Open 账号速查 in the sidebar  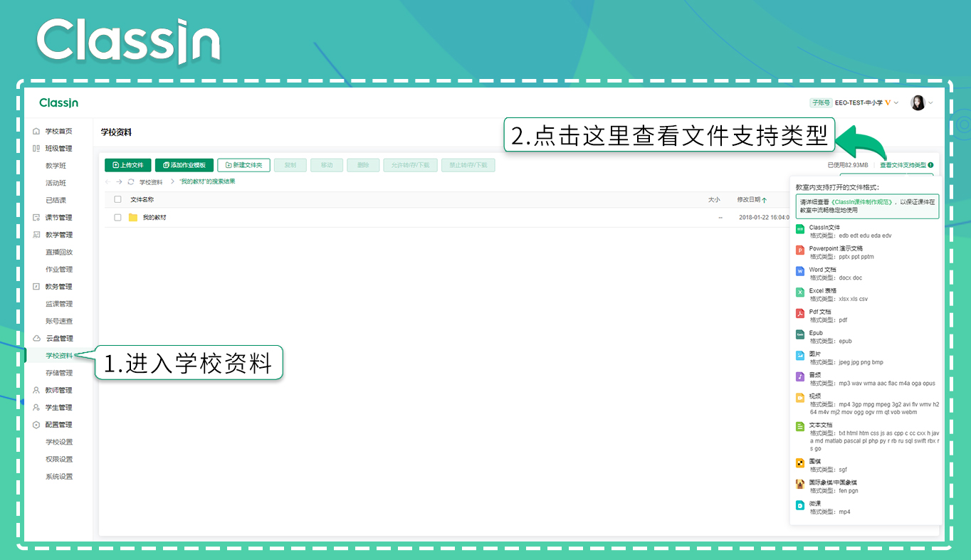point(59,322)
